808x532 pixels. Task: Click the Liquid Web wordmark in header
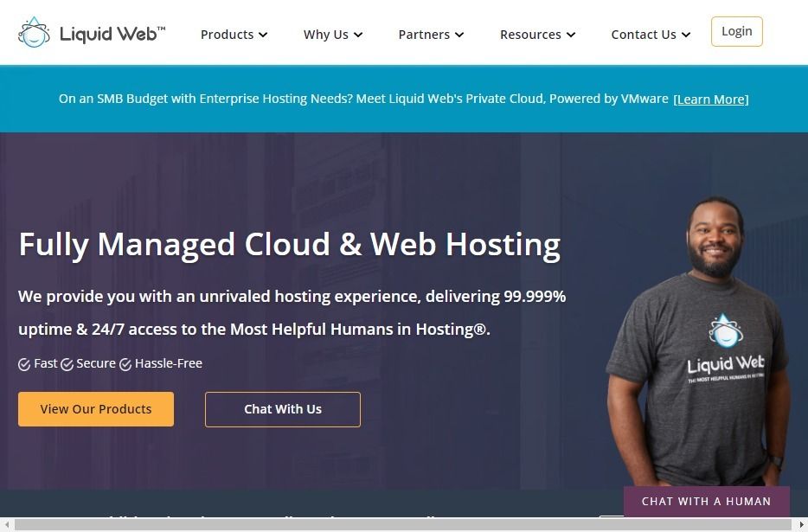pyautogui.click(x=112, y=34)
